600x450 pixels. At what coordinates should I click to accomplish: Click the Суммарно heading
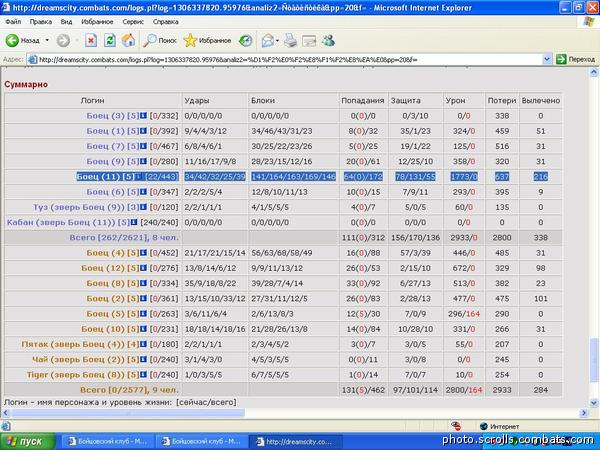point(26,84)
